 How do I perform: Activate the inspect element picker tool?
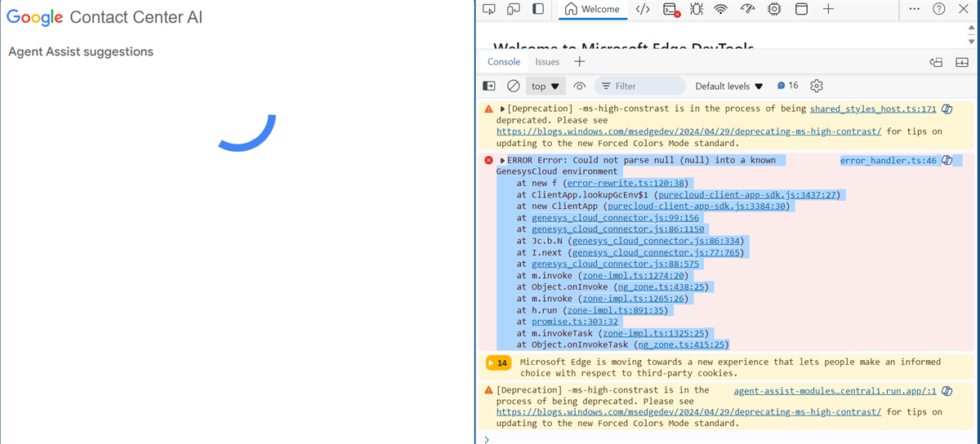(489, 9)
